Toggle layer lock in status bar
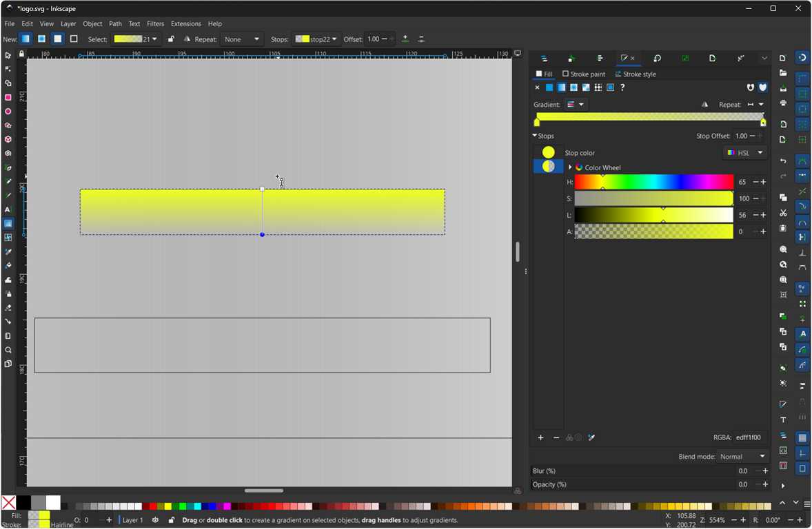The image size is (812, 529). [x=171, y=519]
